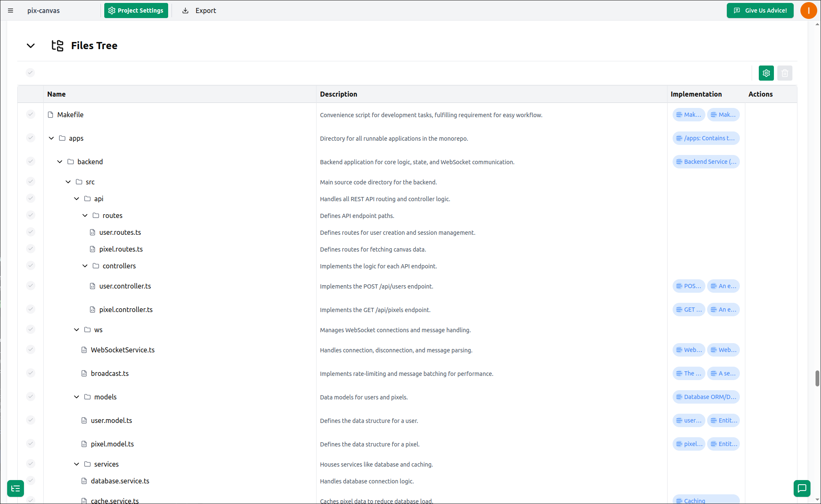
Task: Toggle the select-all checkbox above the table
Action: pyautogui.click(x=30, y=72)
